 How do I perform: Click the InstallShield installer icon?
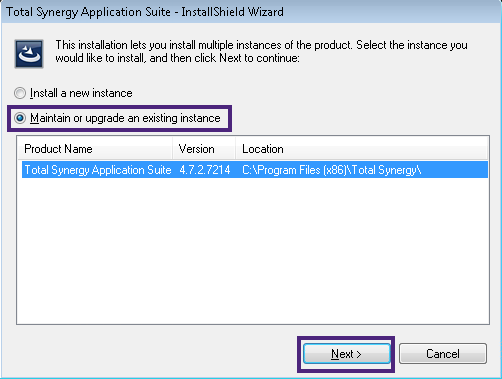point(29,54)
